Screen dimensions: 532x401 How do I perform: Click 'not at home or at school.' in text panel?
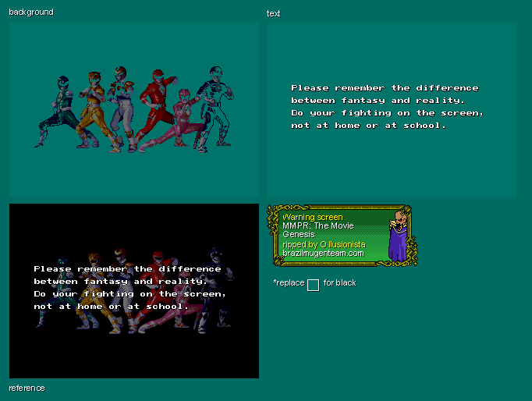tap(368, 126)
